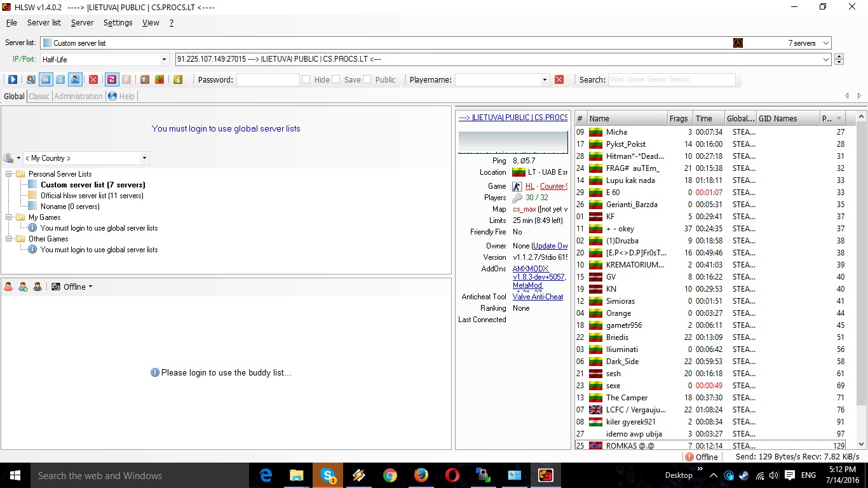Open Opera browser from the taskbar
The height and width of the screenshot is (488, 868).
coord(452,475)
